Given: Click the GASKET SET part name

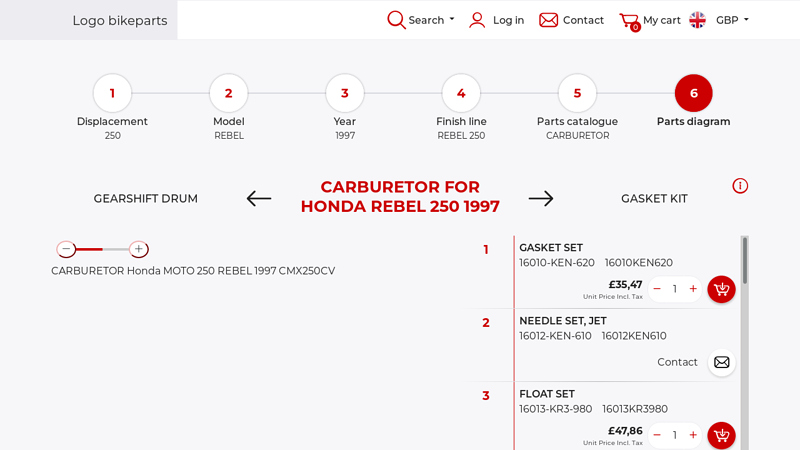Looking at the screenshot, I should (551, 248).
